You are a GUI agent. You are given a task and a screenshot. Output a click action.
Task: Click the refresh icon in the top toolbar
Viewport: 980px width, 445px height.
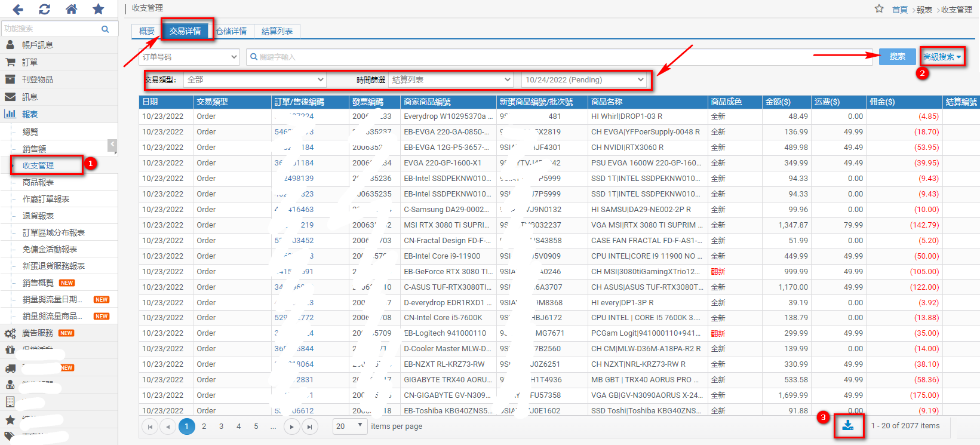point(44,9)
